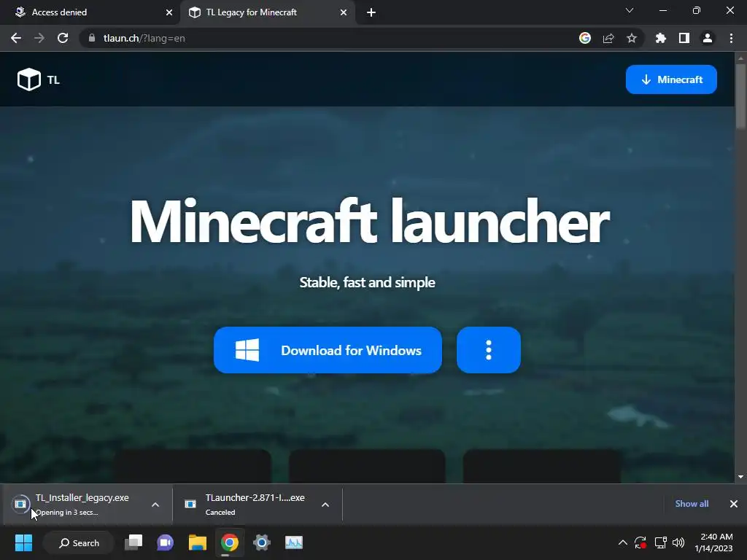Click the TL cube logo

point(29,79)
